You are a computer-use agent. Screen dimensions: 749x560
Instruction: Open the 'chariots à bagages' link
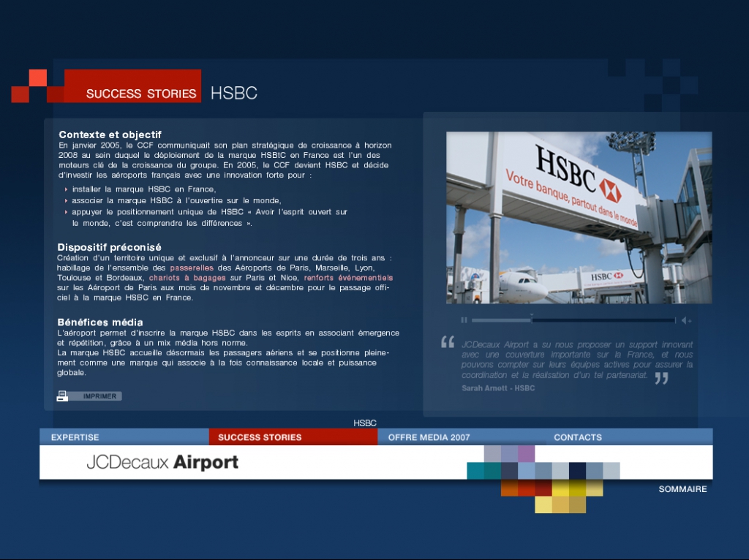(187, 278)
